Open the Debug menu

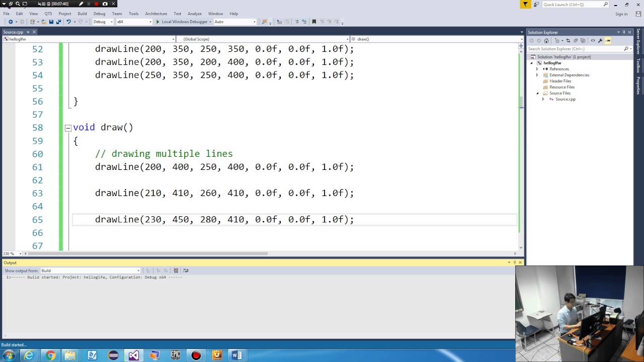[x=100, y=14]
